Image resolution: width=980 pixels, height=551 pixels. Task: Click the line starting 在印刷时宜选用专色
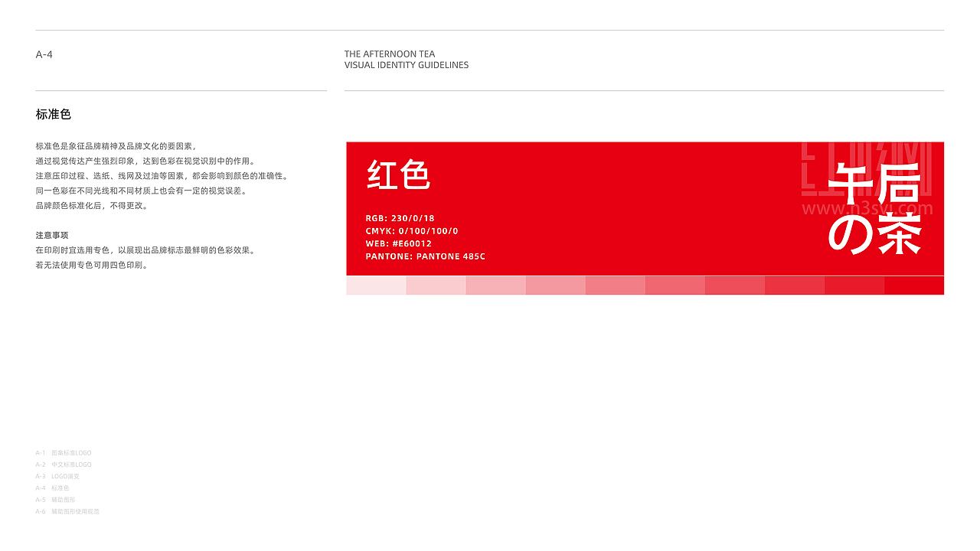(145, 250)
